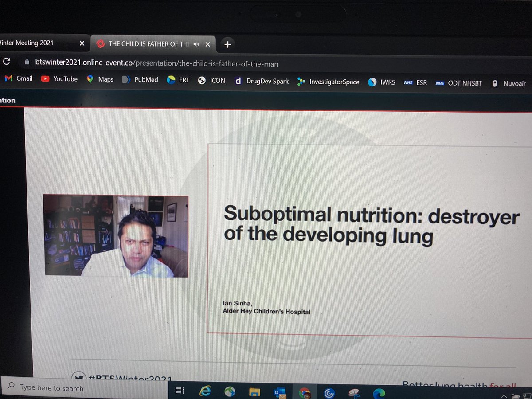532x399 pixels.
Task: Launch Internet Explorer from the taskbar
Action: point(205,391)
